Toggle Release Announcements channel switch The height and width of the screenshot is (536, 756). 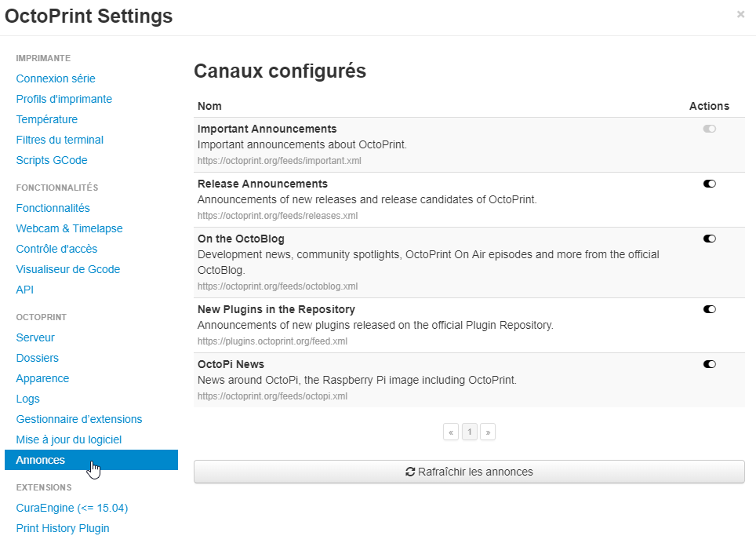[710, 184]
